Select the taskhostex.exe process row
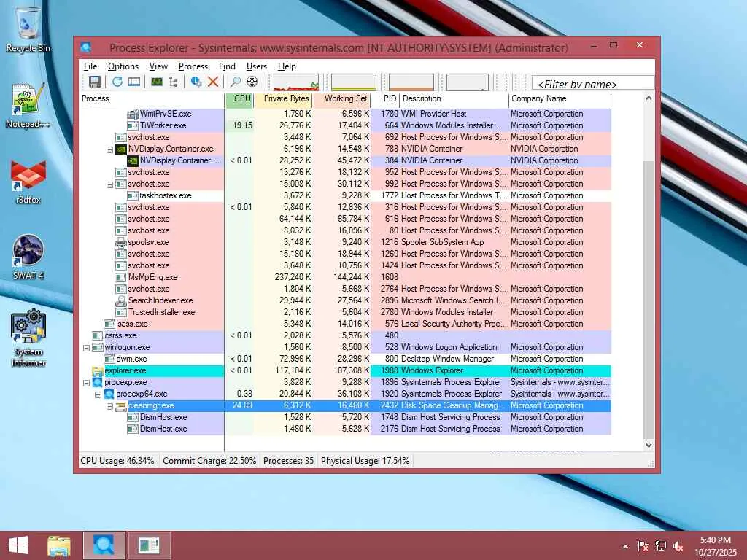This screenshot has width=747, height=560. (x=345, y=195)
